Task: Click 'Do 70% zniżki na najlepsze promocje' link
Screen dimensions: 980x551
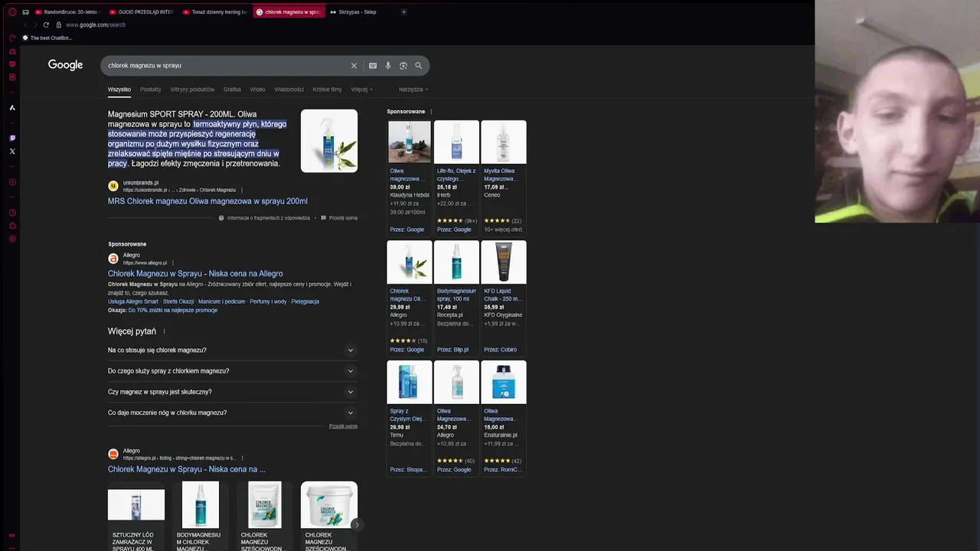Action: [173, 310]
